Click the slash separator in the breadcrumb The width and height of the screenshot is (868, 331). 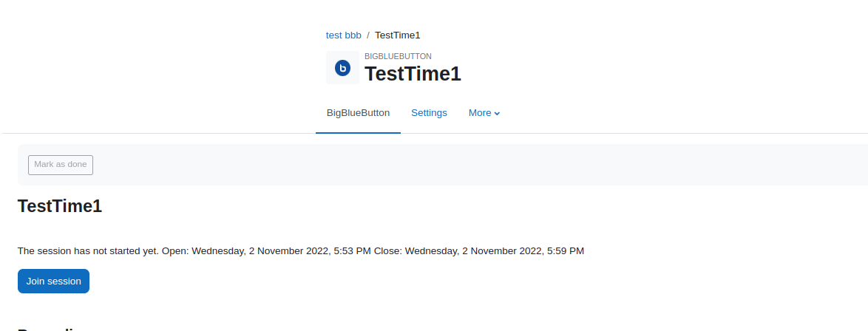coord(368,35)
